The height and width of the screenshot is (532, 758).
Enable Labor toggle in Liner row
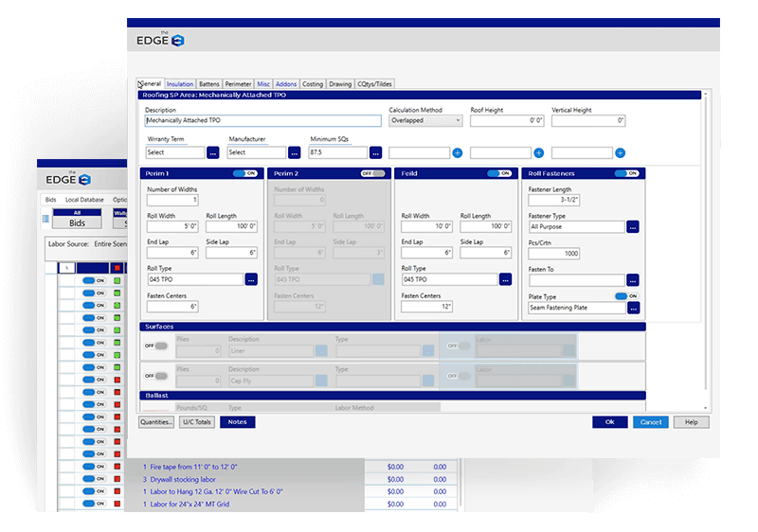click(459, 346)
